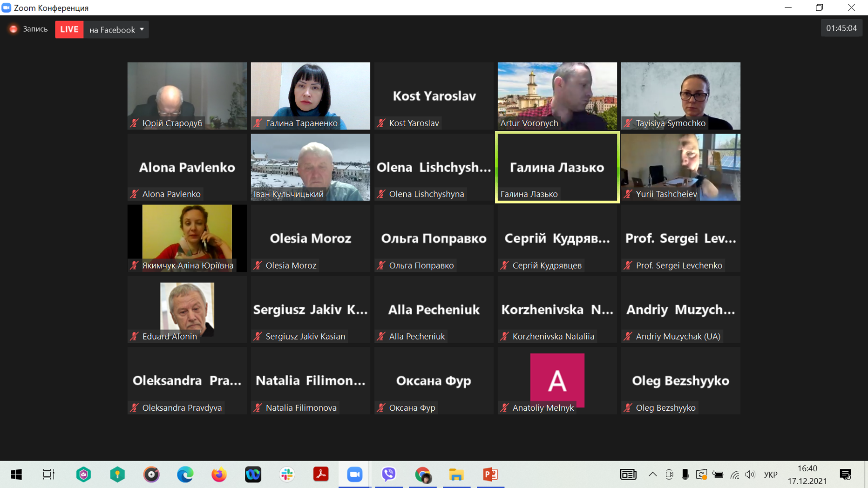Open the Windows Start menu
The width and height of the screenshot is (868, 488).
(x=16, y=474)
